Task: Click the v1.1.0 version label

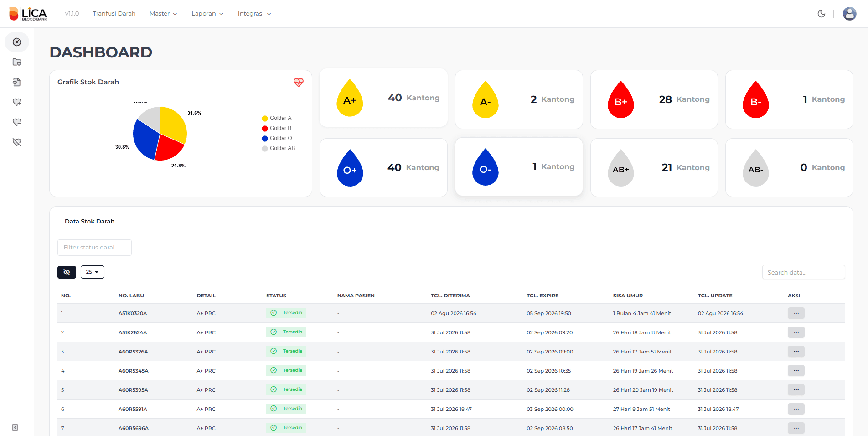Action: coord(72,14)
